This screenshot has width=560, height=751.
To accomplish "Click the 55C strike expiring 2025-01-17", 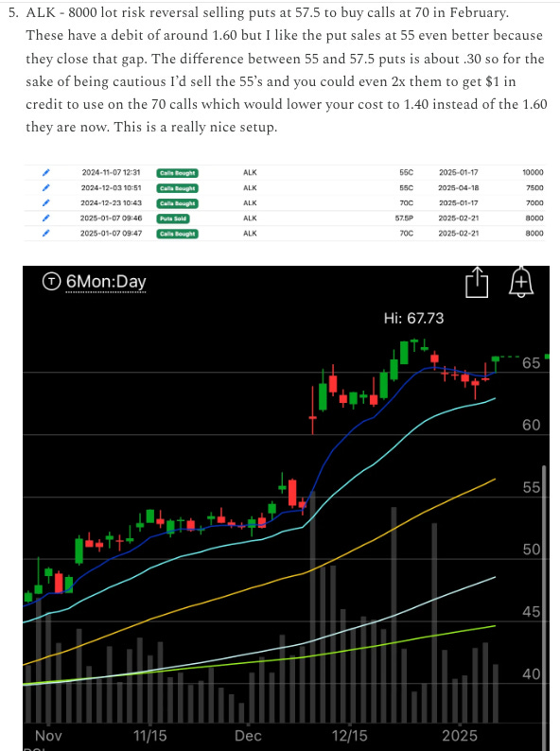I will pos(406,172).
